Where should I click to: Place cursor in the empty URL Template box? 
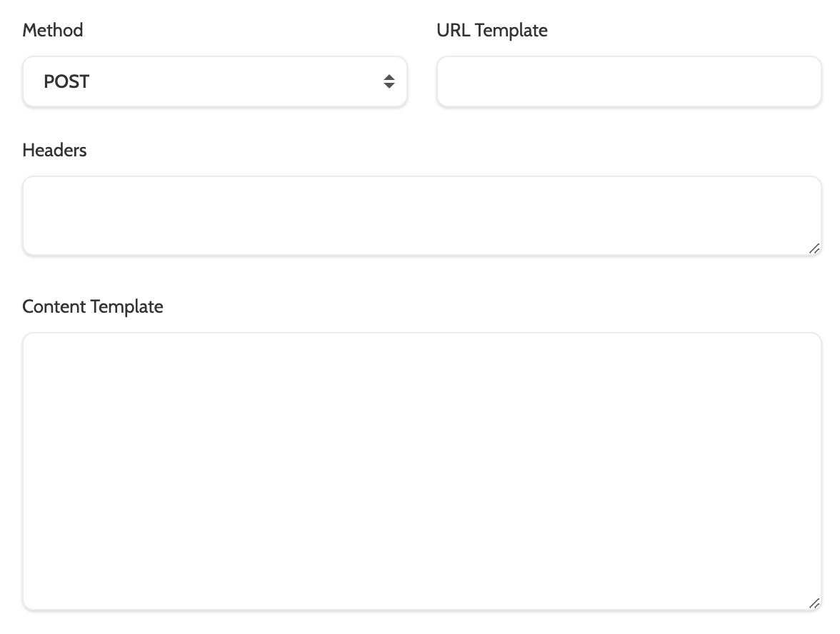click(629, 82)
